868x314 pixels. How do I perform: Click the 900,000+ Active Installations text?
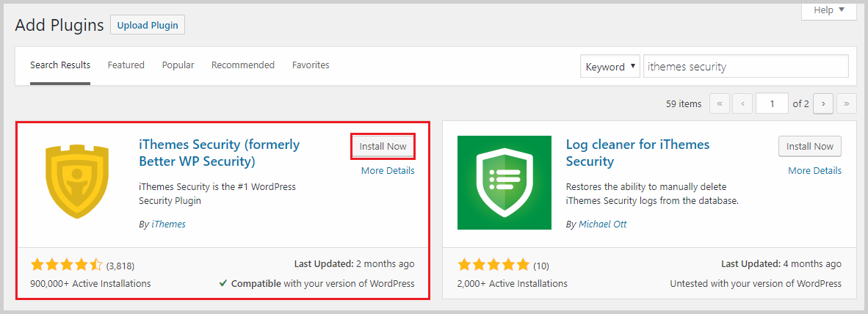90,284
